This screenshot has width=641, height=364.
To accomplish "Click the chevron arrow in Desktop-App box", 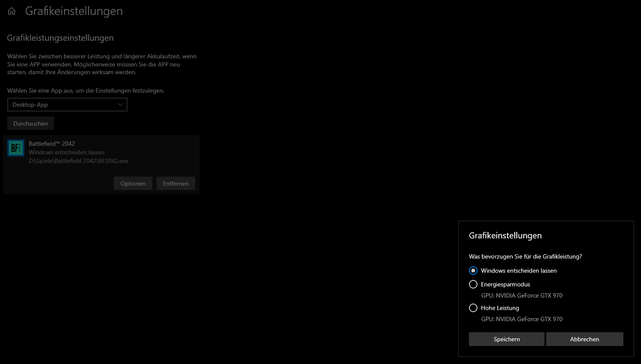I will tap(121, 105).
